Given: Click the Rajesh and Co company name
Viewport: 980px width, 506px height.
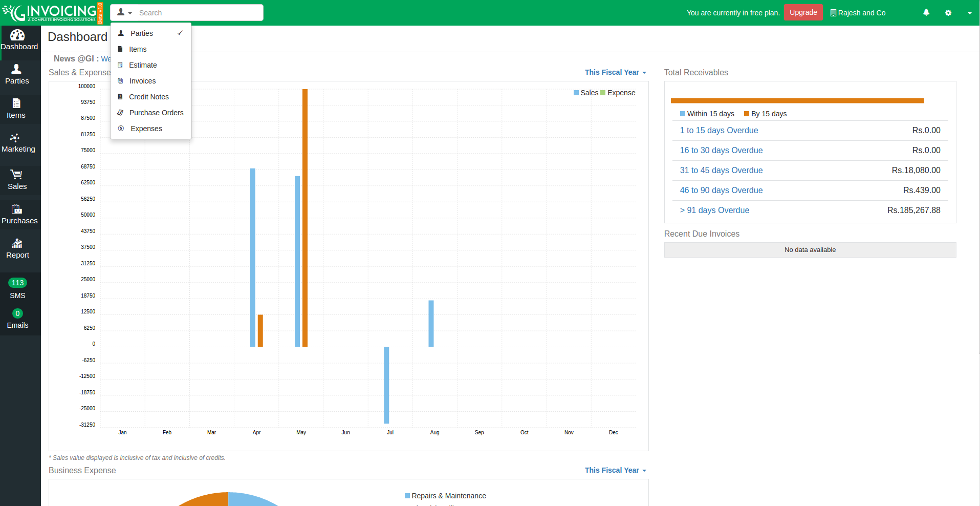Looking at the screenshot, I should (x=862, y=13).
